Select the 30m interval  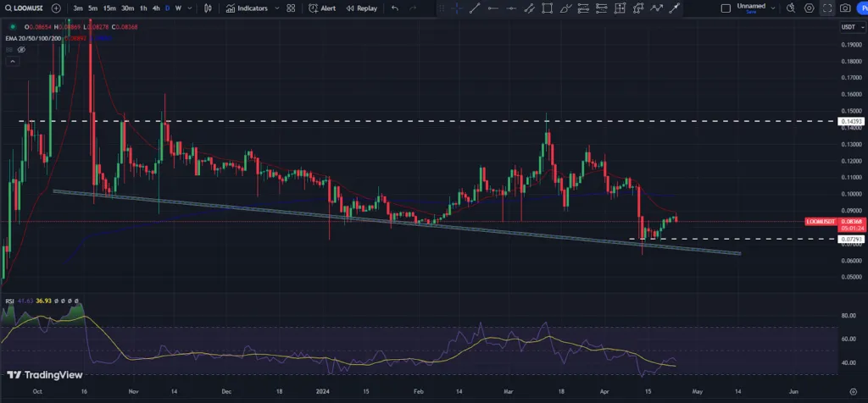click(127, 8)
